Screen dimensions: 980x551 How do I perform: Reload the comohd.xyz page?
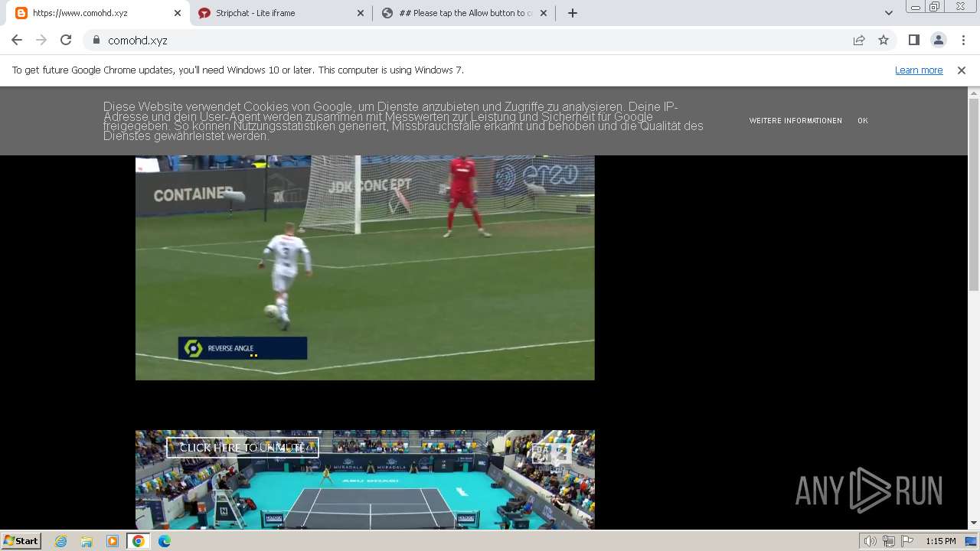[66, 40]
